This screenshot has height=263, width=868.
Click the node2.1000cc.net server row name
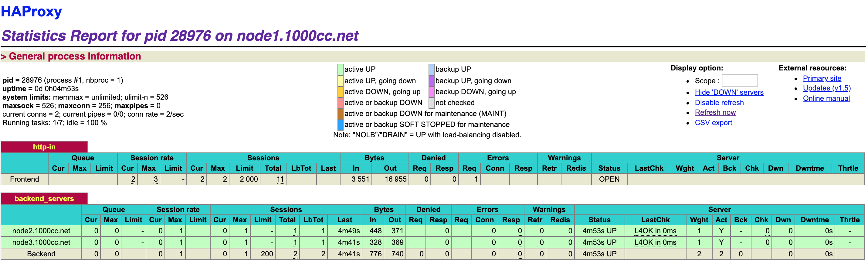point(41,231)
